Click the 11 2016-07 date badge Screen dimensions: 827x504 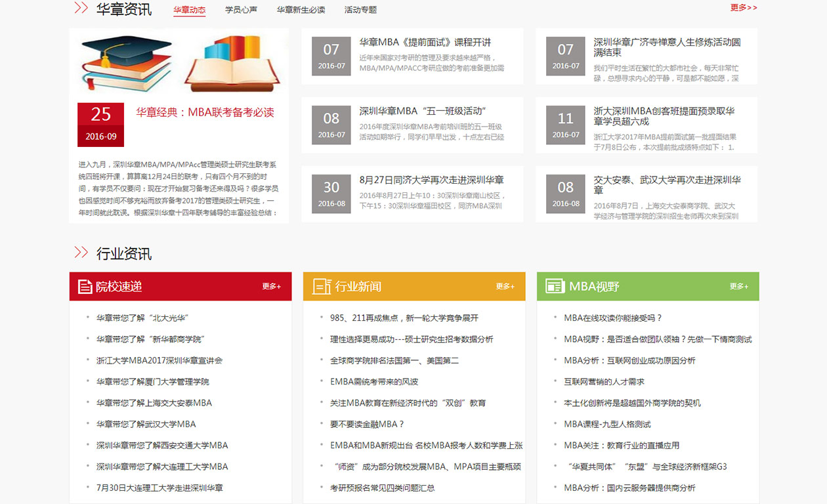click(566, 125)
